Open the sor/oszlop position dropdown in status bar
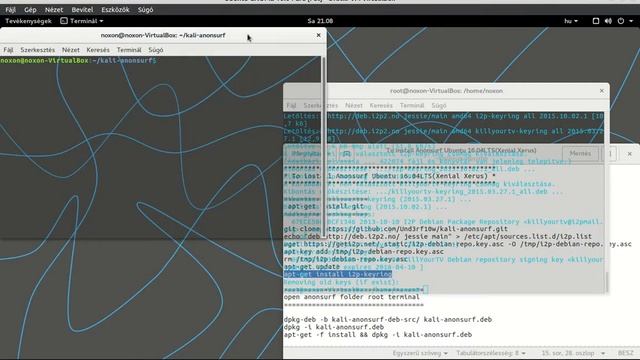Image resolution: width=640 pixels, height=360 pixels. pyautogui.click(x=572, y=353)
